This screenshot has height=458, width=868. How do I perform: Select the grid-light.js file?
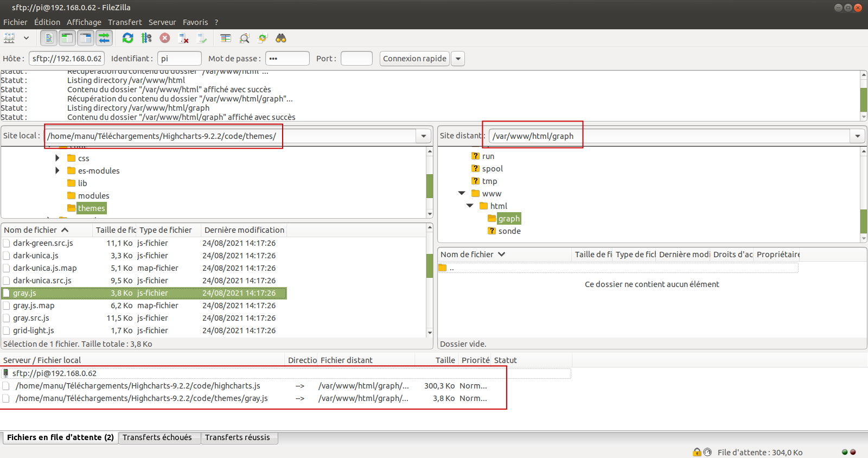[x=34, y=330]
